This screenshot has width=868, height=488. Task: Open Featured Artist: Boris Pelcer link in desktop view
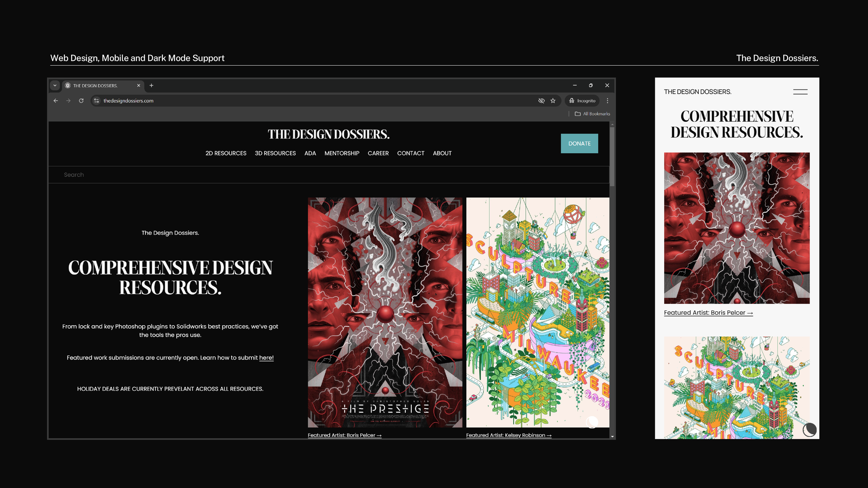point(344,435)
